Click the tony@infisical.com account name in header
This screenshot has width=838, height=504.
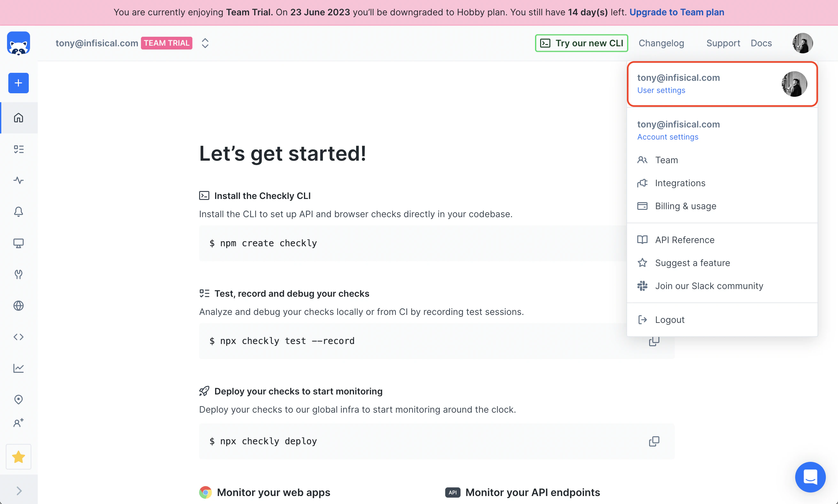[97, 43]
